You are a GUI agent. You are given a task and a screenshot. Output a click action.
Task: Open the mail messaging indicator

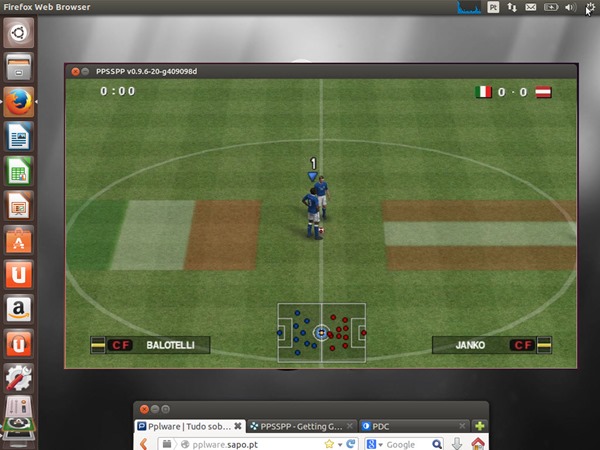tap(530, 7)
